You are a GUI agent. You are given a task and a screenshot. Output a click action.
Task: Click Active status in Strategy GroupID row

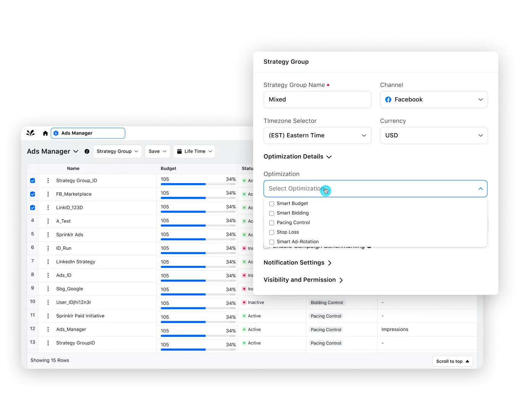pyautogui.click(x=252, y=343)
